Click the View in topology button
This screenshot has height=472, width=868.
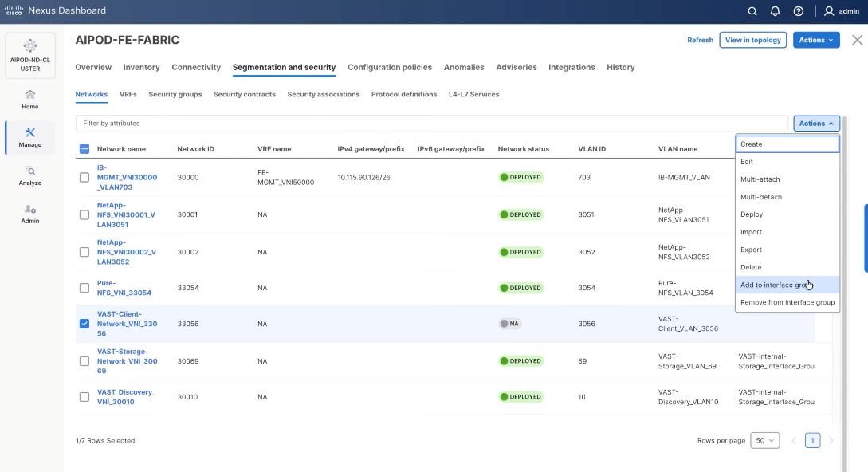click(752, 39)
